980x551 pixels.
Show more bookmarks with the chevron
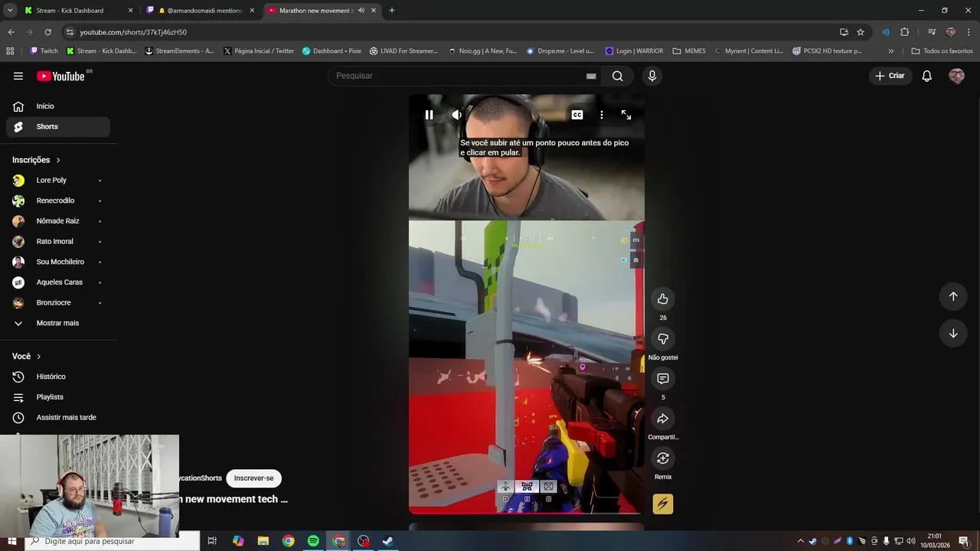(890, 51)
